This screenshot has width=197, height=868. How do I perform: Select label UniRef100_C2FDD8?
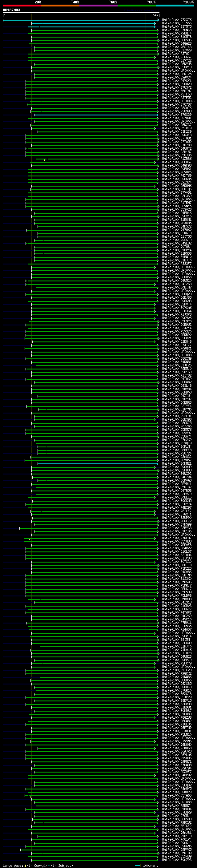pyautogui.click(x=177, y=470)
